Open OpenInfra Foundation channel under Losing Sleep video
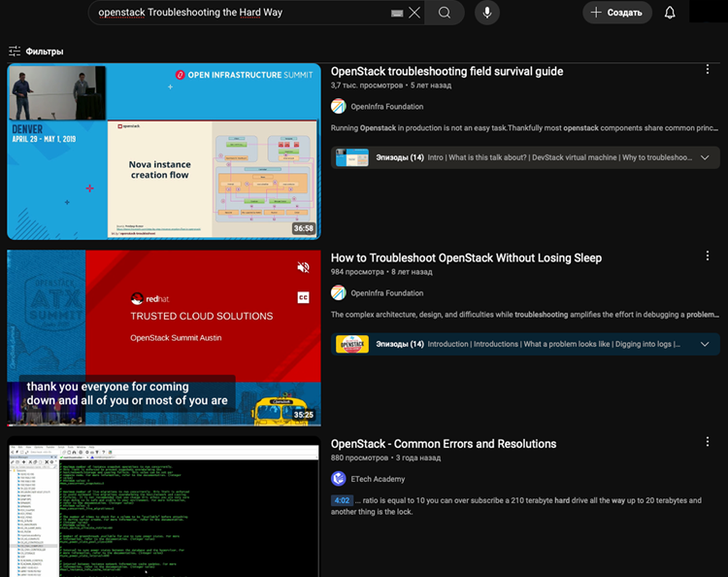728x577 pixels. pyautogui.click(x=386, y=293)
